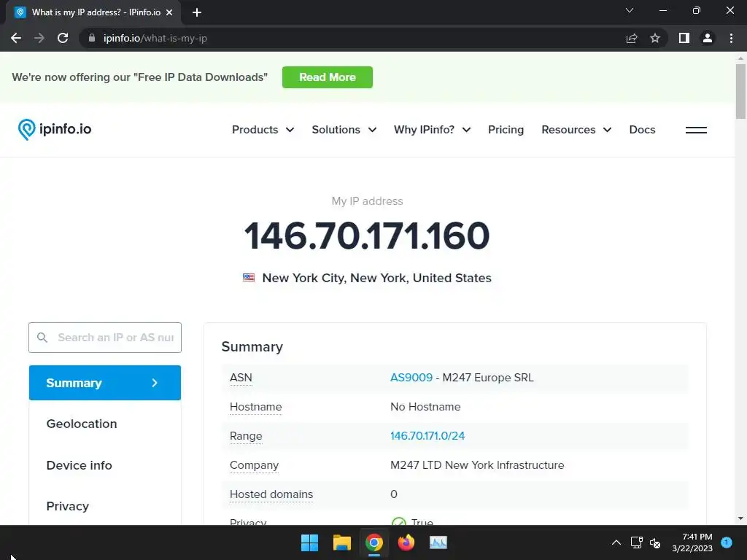Open the Chrome three-dot menu
This screenshot has height=560, width=747.
tap(731, 38)
